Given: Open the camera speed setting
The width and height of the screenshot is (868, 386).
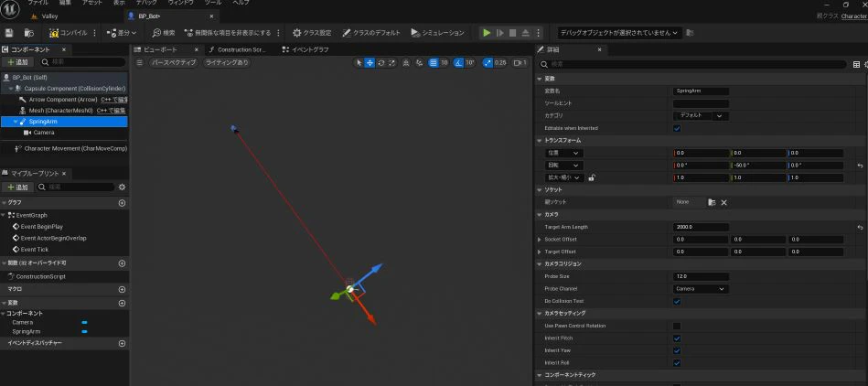Looking at the screenshot, I should tap(520, 62).
